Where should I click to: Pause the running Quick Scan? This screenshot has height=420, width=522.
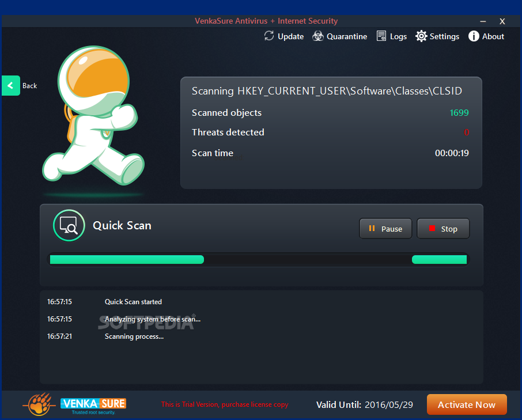coord(385,229)
